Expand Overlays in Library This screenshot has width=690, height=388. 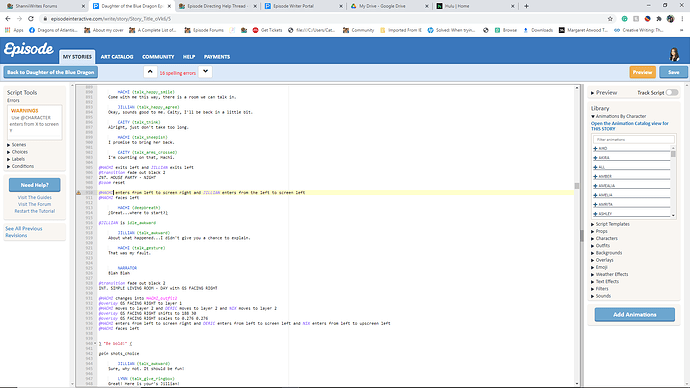(602, 260)
